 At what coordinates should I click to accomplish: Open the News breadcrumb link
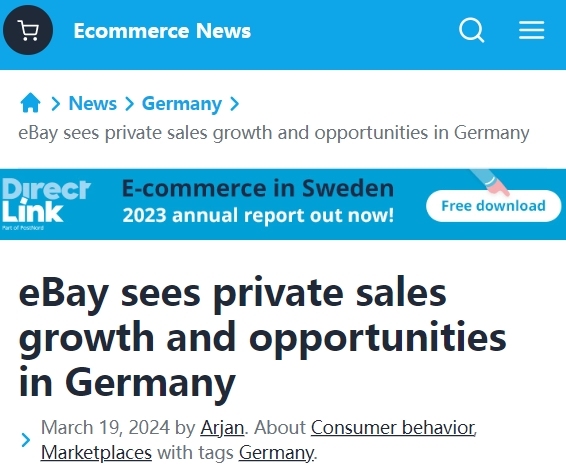(x=93, y=104)
